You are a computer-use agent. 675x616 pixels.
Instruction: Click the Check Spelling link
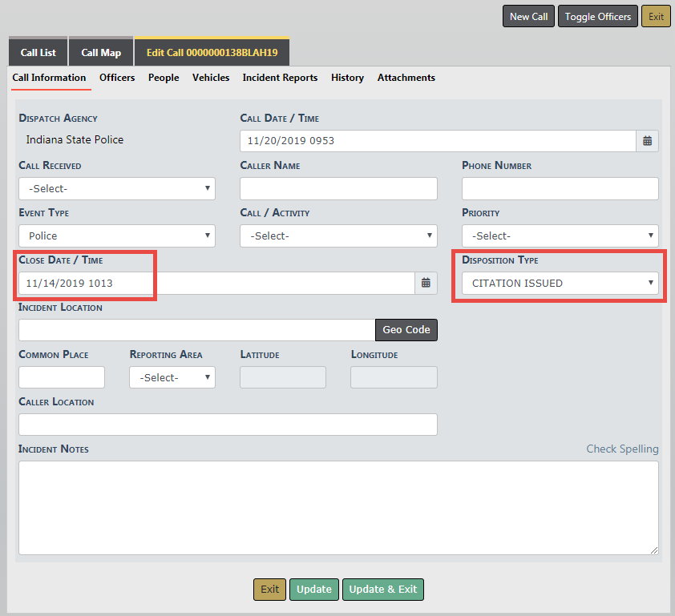tap(622, 449)
